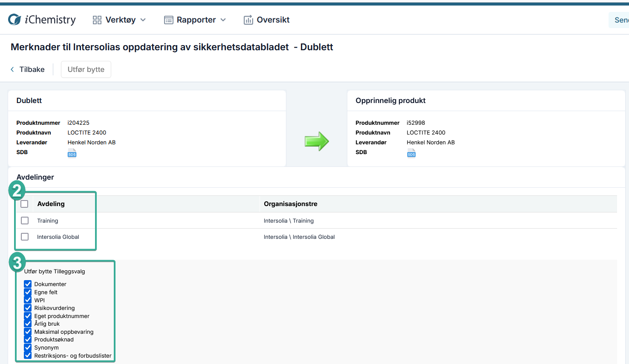Screen dimensions: 629x364
Task: Check the Intersolia Global department checkbox
Action: pyautogui.click(x=25, y=237)
